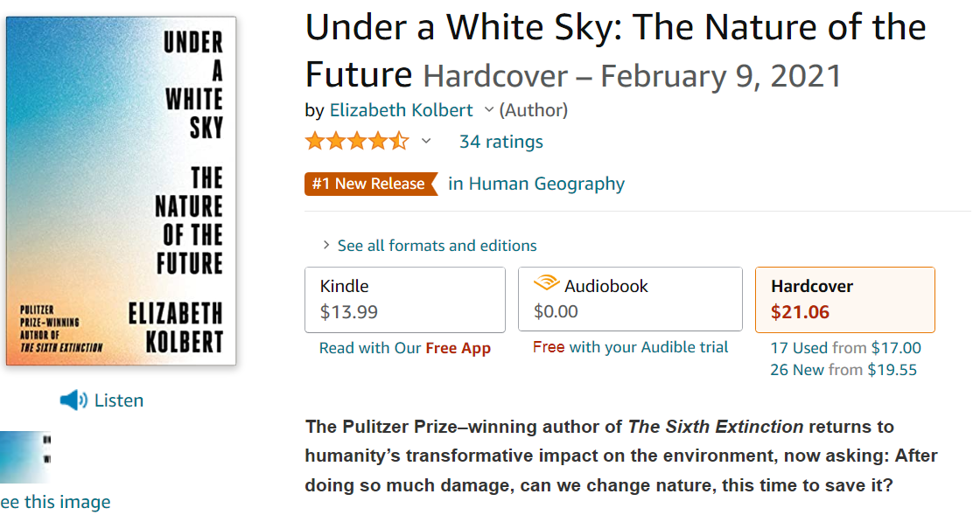
Task: Click the 17 Used from $17.00 link
Action: [x=845, y=348]
